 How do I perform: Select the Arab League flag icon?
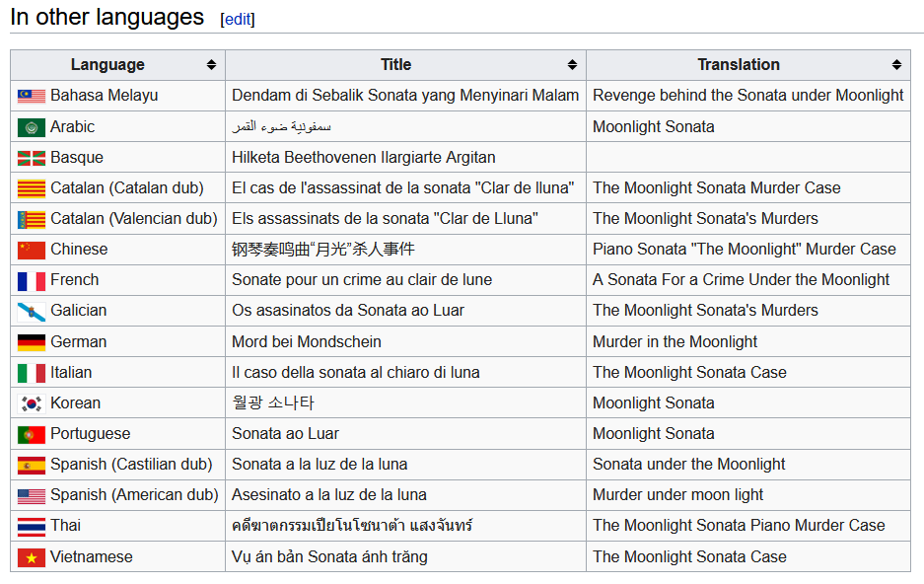[31, 126]
